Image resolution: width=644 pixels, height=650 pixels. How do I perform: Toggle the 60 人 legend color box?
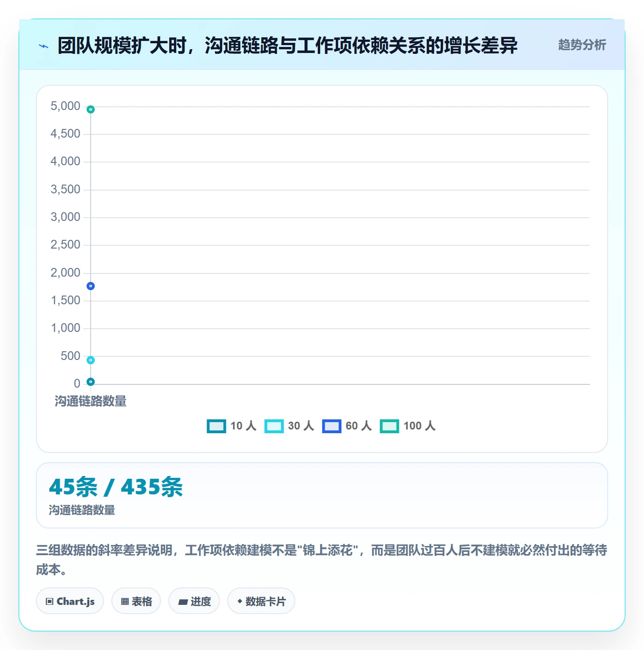click(x=332, y=426)
